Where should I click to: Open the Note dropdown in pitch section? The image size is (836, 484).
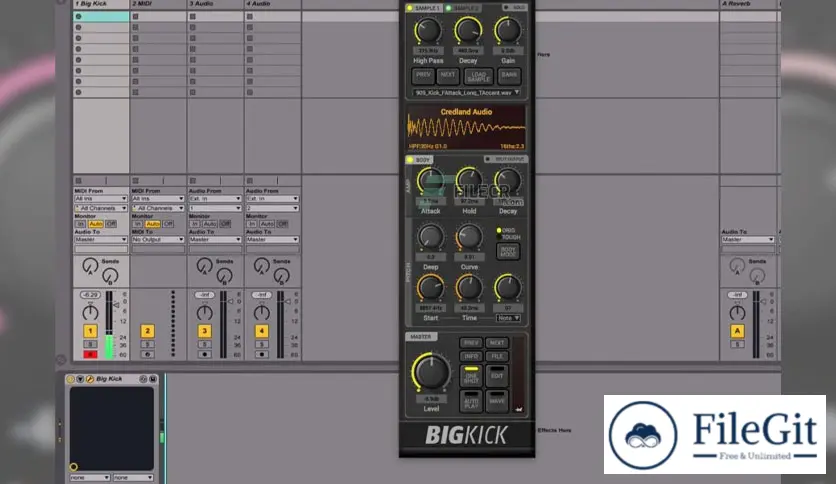[508, 318]
